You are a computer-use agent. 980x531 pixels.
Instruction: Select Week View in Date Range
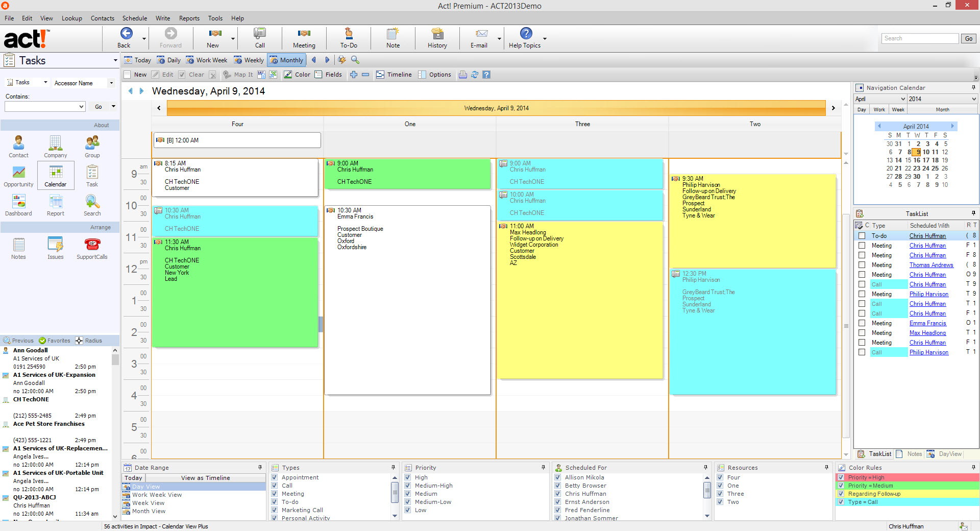coord(148,503)
